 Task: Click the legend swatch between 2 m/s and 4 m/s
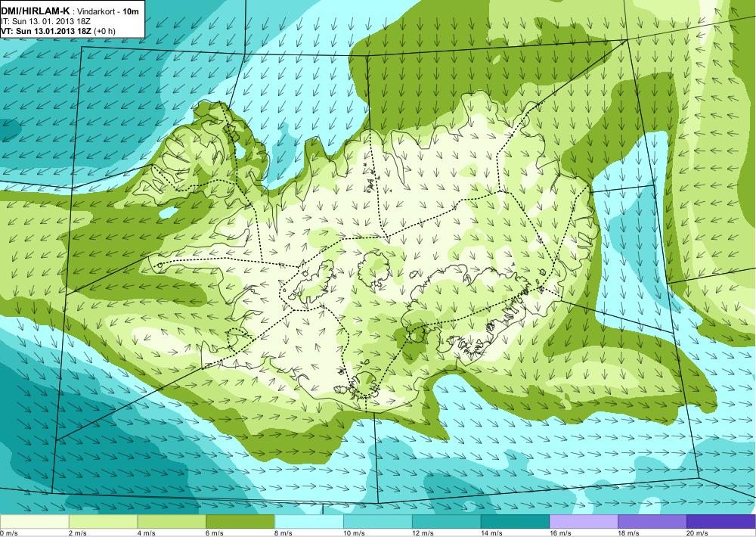pos(103,522)
